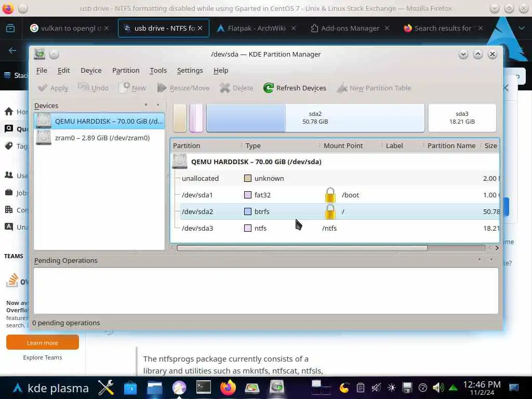Select the zram0 device in the Devices list

pyautogui.click(x=99, y=138)
